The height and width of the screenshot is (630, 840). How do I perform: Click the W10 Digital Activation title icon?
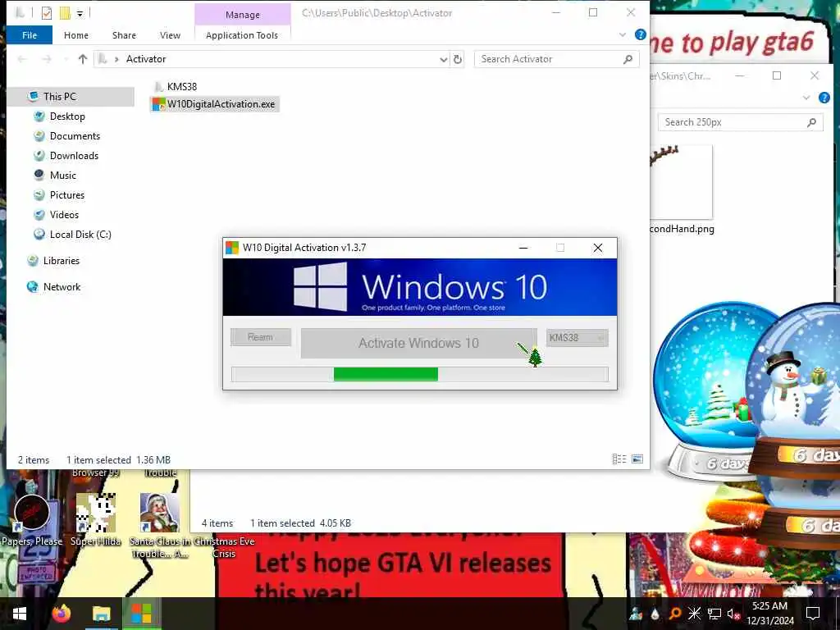tap(232, 248)
